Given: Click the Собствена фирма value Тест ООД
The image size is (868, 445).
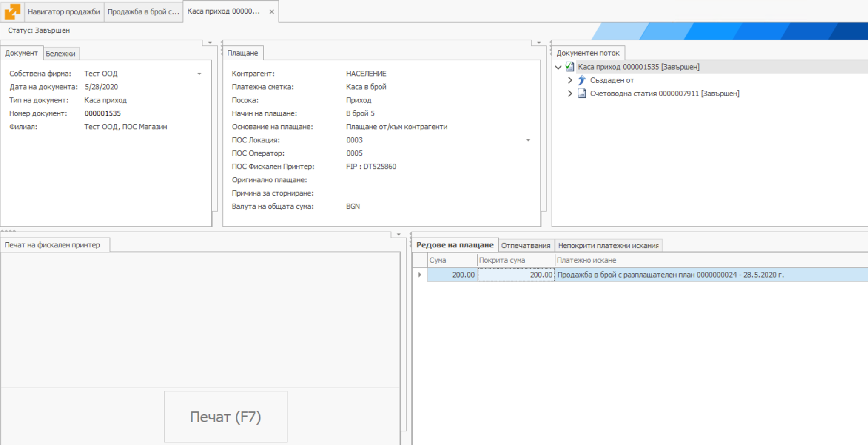Looking at the screenshot, I should [x=101, y=74].
